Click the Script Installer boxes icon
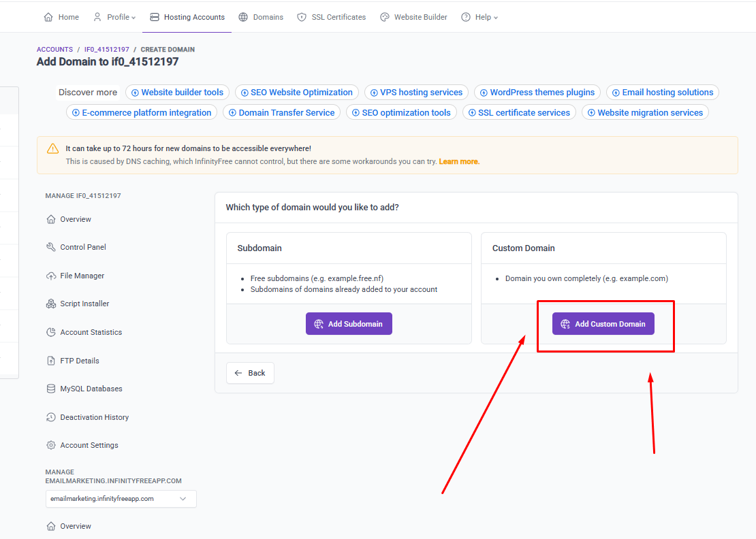This screenshot has height=539, width=756. (51, 304)
